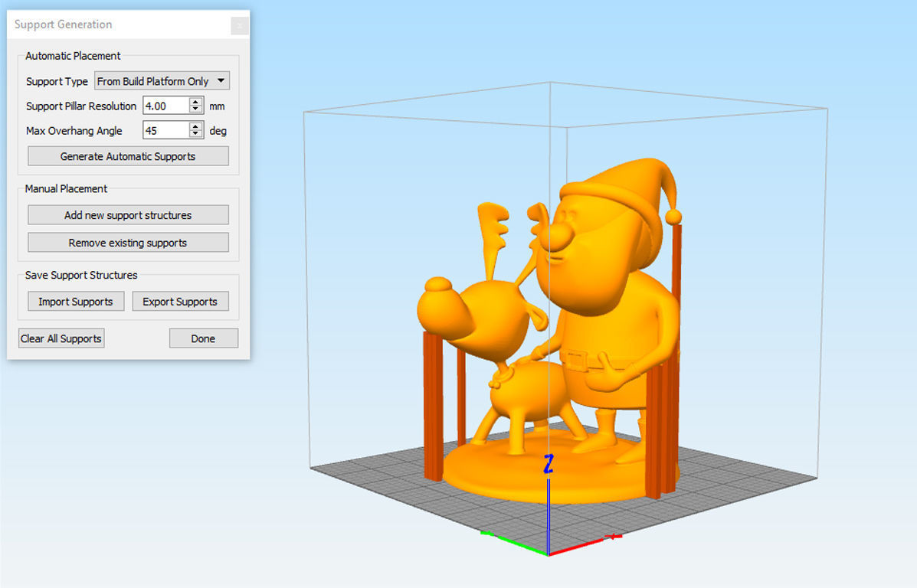Click Add new support structures
917x588 pixels.
pos(128,215)
